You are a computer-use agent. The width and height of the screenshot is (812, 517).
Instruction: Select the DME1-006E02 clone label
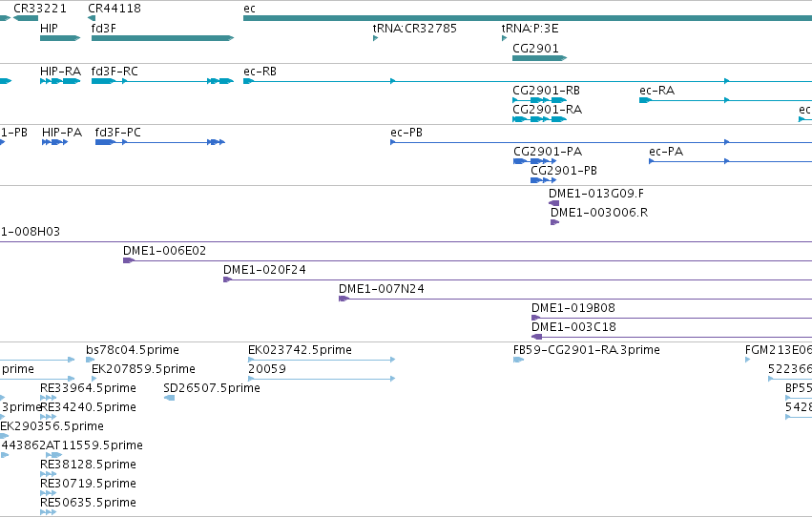(165, 251)
